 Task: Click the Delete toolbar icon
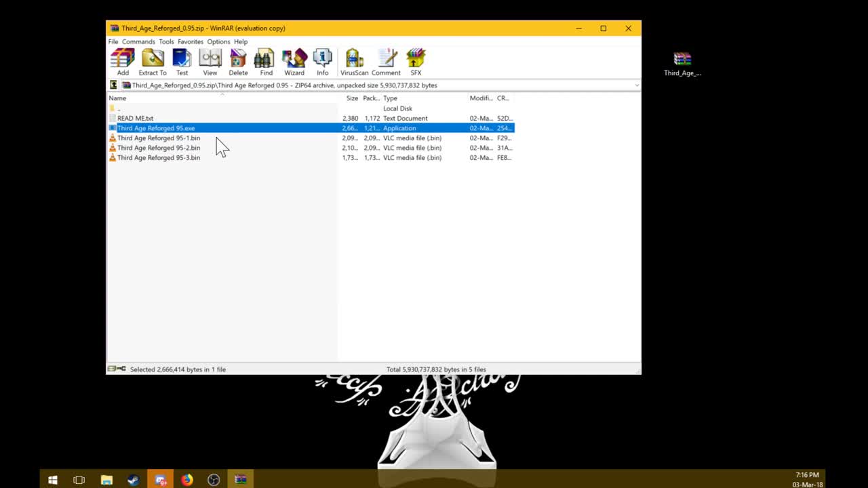pyautogui.click(x=238, y=61)
